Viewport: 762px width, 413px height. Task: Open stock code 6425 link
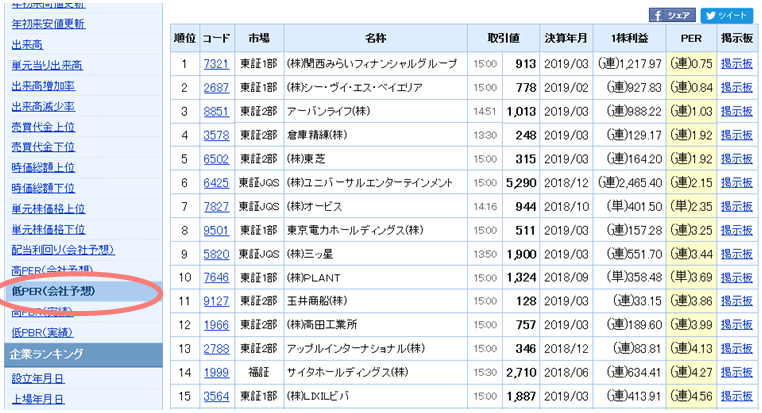(x=216, y=183)
